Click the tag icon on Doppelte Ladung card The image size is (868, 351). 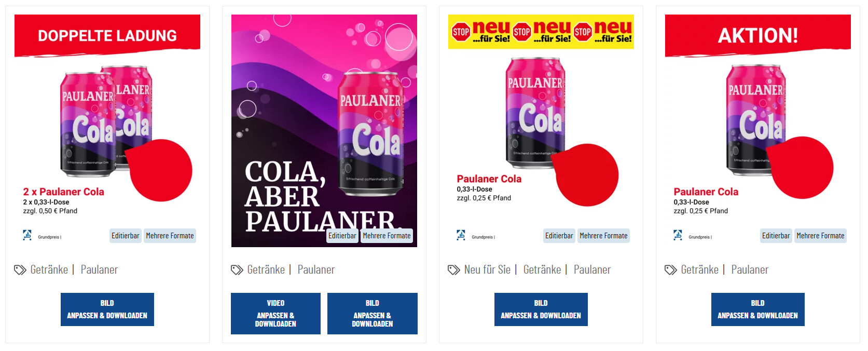[20, 270]
